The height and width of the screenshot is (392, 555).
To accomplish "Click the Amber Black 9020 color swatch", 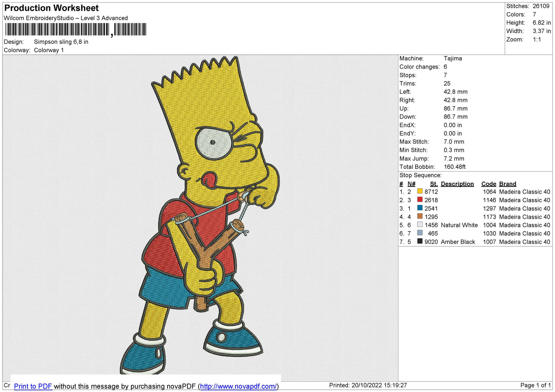I will point(420,241).
